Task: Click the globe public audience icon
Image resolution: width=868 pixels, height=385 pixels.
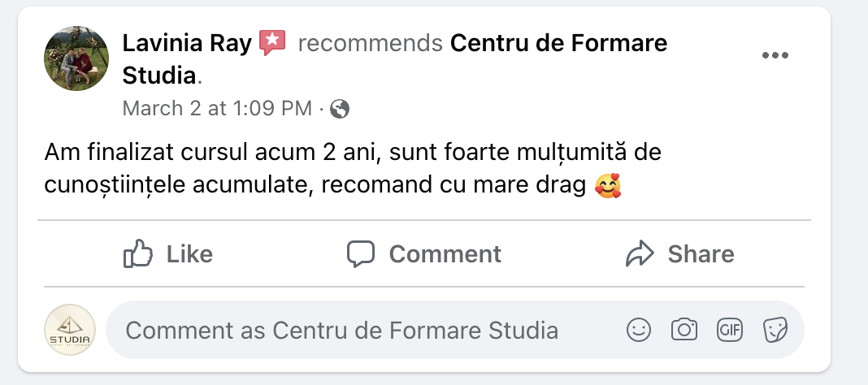Action: point(340,109)
